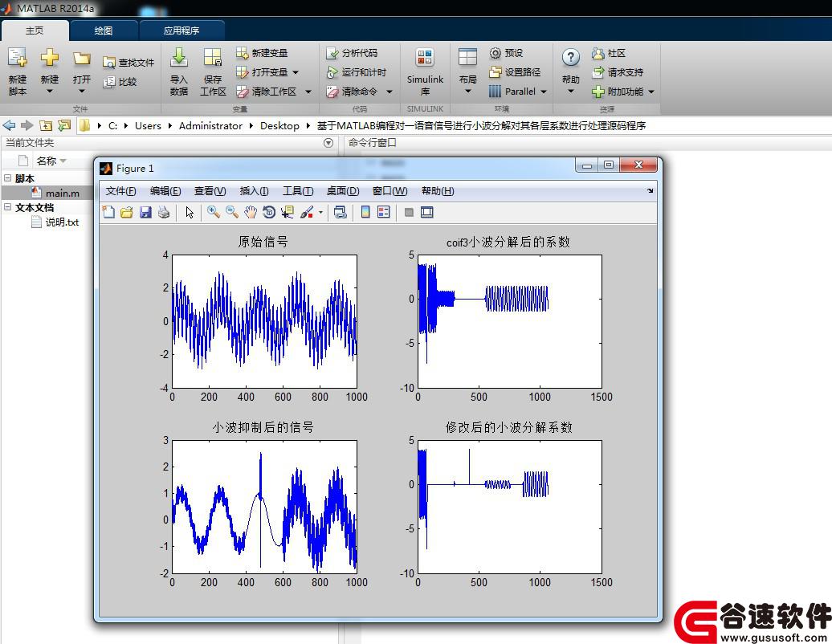Select the Pan hand tool

[251, 212]
